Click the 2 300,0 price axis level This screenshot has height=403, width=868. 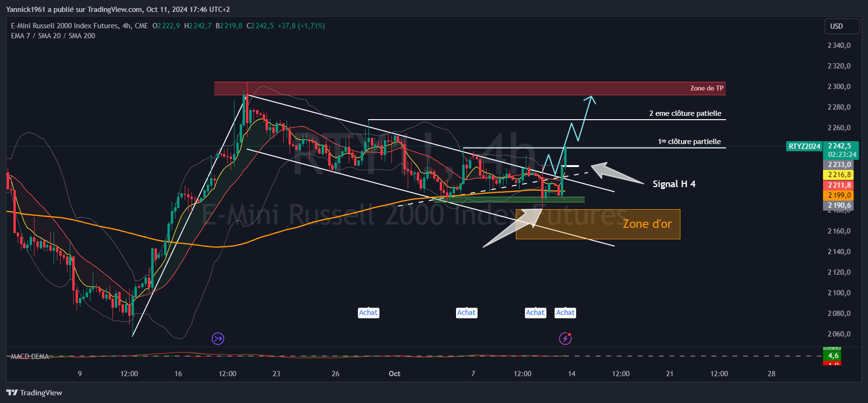[839, 87]
